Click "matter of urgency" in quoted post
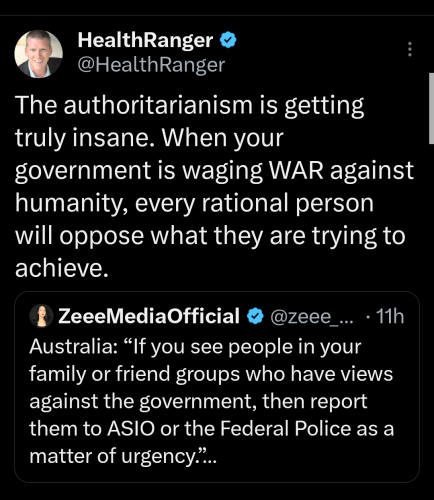Screen dimensions: 434x500 [114, 456]
